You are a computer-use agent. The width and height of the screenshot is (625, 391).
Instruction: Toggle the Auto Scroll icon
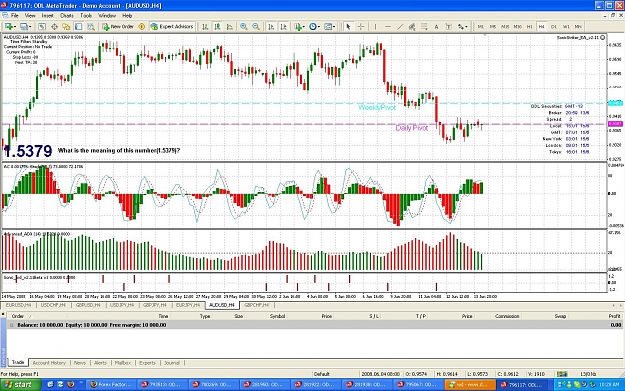pyautogui.click(x=271, y=27)
